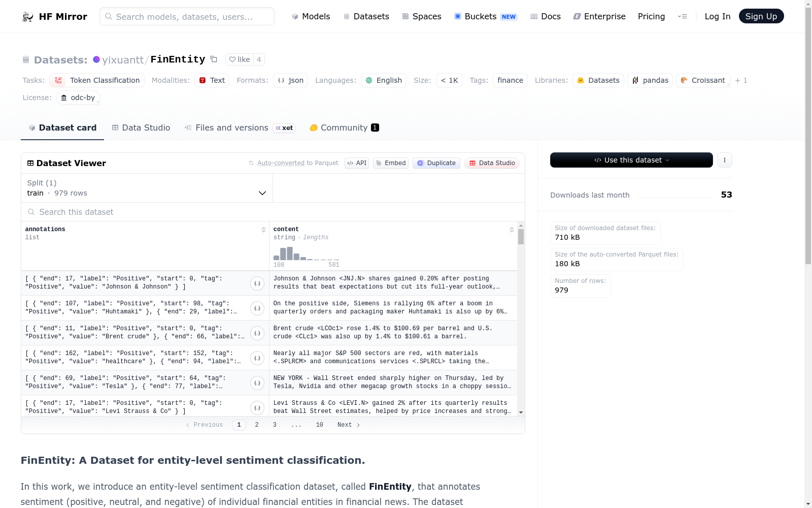Jump to page 10 of the dataset
The width and height of the screenshot is (812, 508).
[x=319, y=425]
